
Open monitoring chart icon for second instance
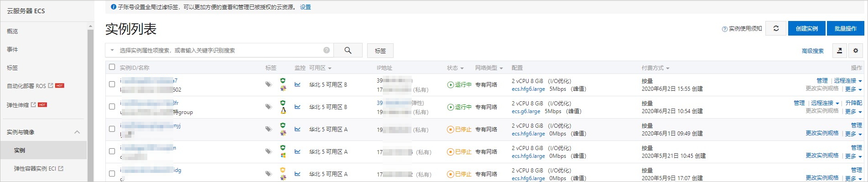pos(297,107)
